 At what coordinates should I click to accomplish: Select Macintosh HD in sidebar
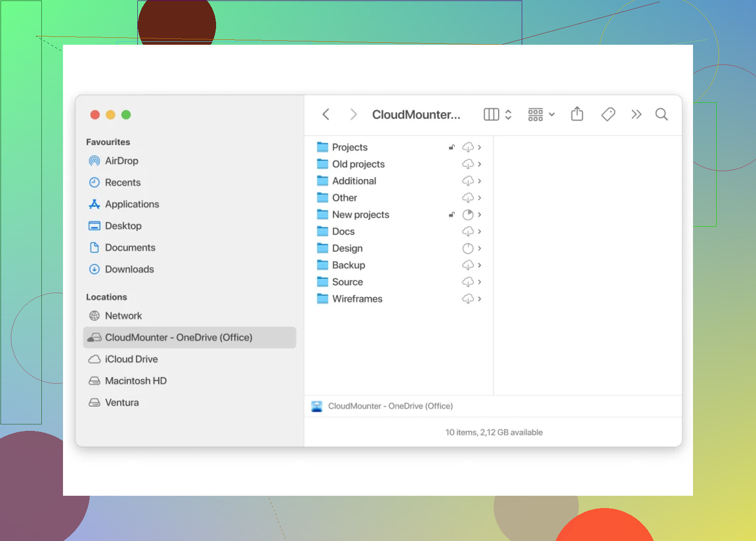click(189, 381)
